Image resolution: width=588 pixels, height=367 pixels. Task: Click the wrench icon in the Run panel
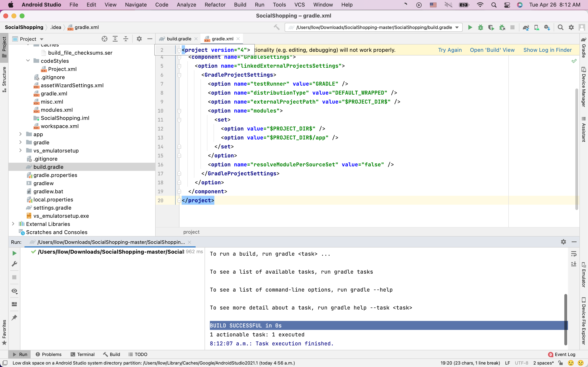pyautogui.click(x=14, y=264)
